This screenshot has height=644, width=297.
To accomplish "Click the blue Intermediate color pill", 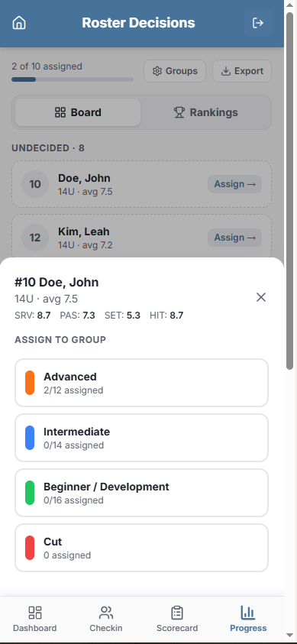I will pyautogui.click(x=30, y=438).
